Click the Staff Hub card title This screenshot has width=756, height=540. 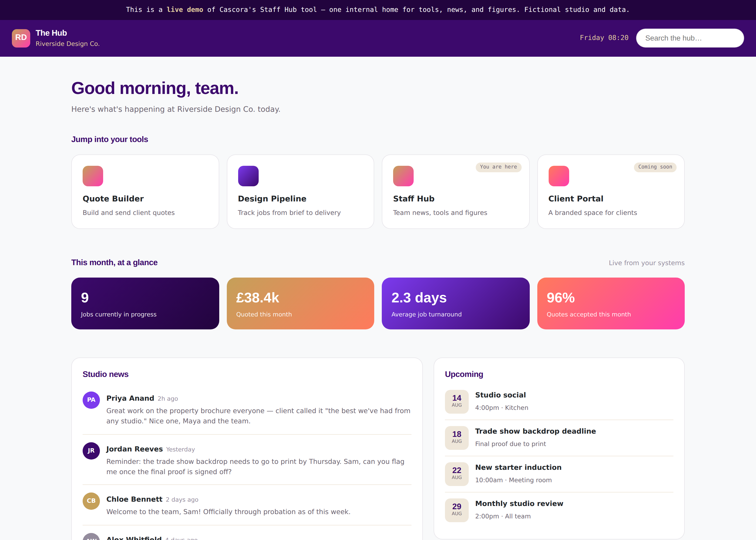(414, 198)
